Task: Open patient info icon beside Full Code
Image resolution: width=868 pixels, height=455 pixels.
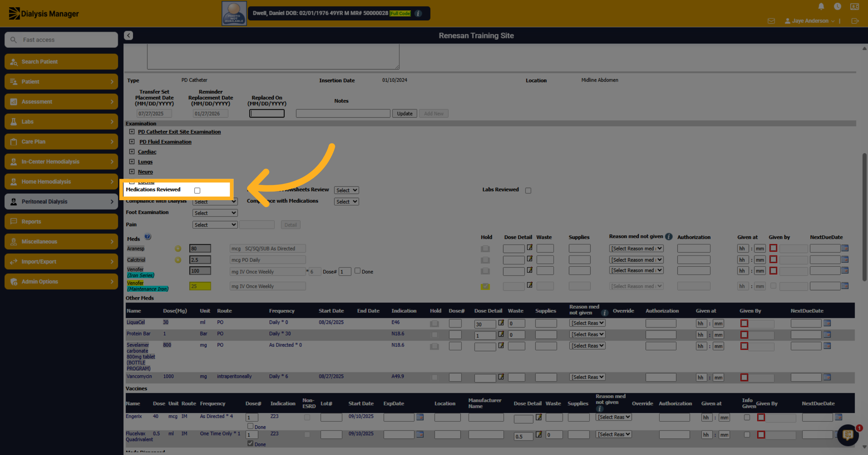Action: pos(418,13)
